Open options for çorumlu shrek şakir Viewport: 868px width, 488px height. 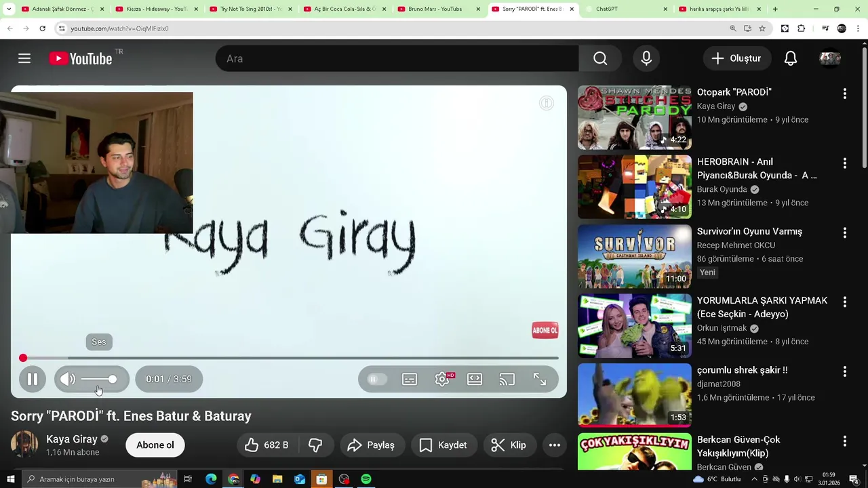click(x=844, y=371)
